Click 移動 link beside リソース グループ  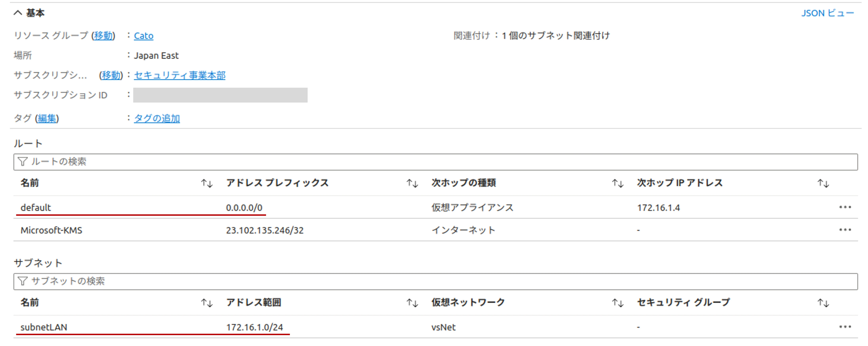pyautogui.click(x=103, y=36)
